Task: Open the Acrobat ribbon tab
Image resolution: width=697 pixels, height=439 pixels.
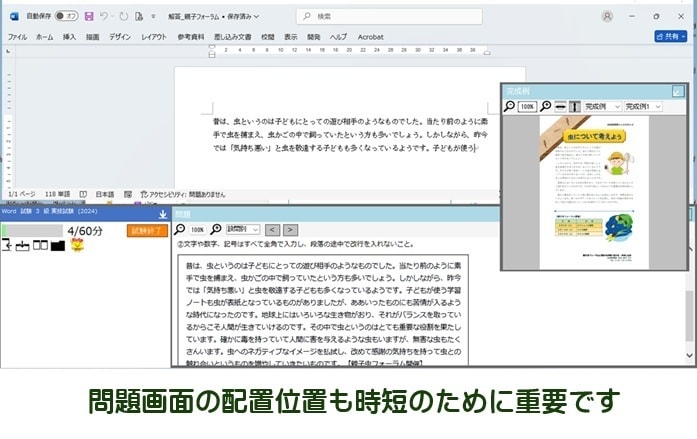Action: pyautogui.click(x=370, y=37)
